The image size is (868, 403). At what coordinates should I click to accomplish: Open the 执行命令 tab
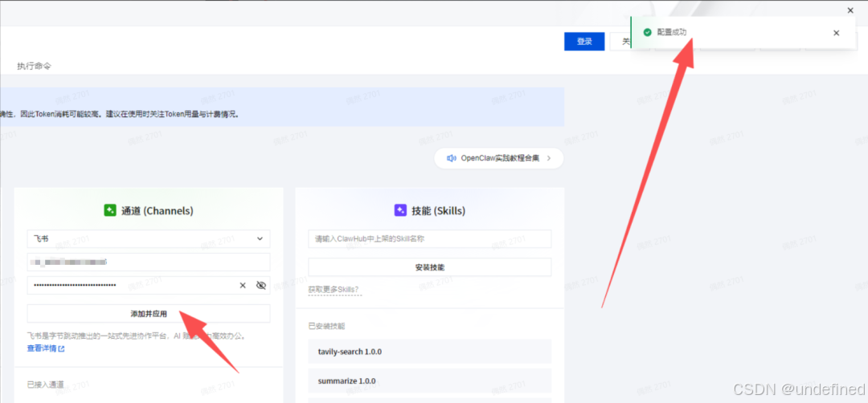pos(34,66)
